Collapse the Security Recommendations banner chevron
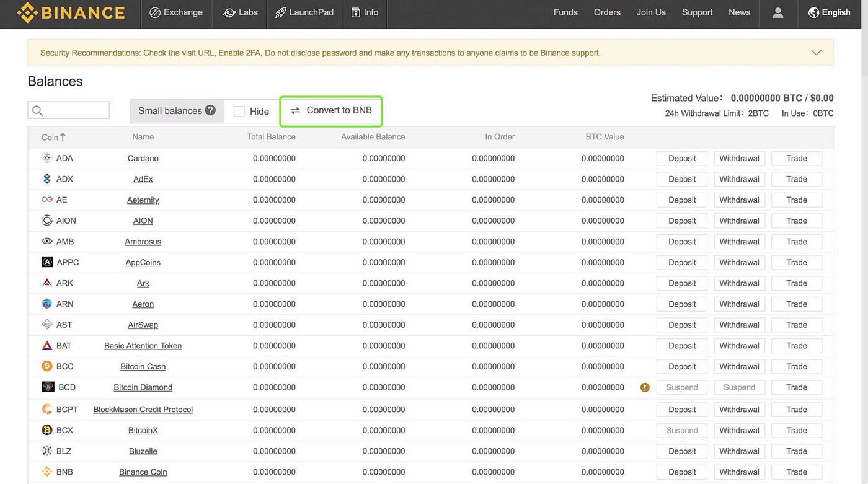The image size is (868, 484). click(817, 53)
